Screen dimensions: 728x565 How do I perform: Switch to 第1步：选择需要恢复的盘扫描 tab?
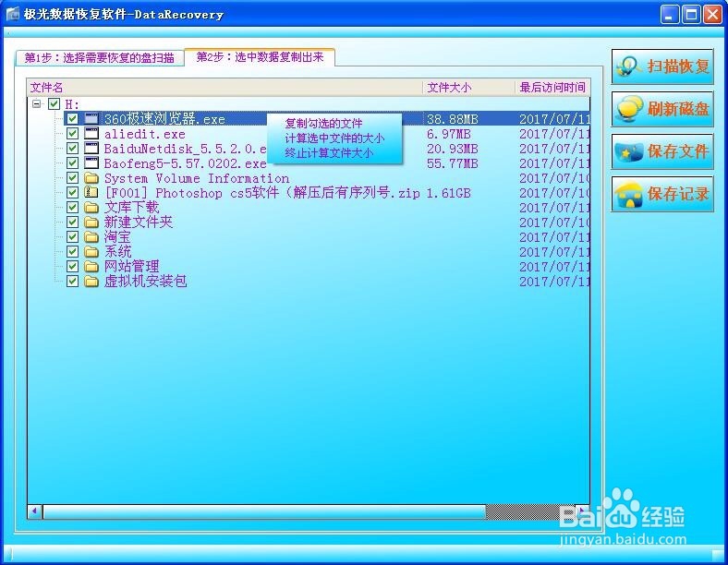100,58
